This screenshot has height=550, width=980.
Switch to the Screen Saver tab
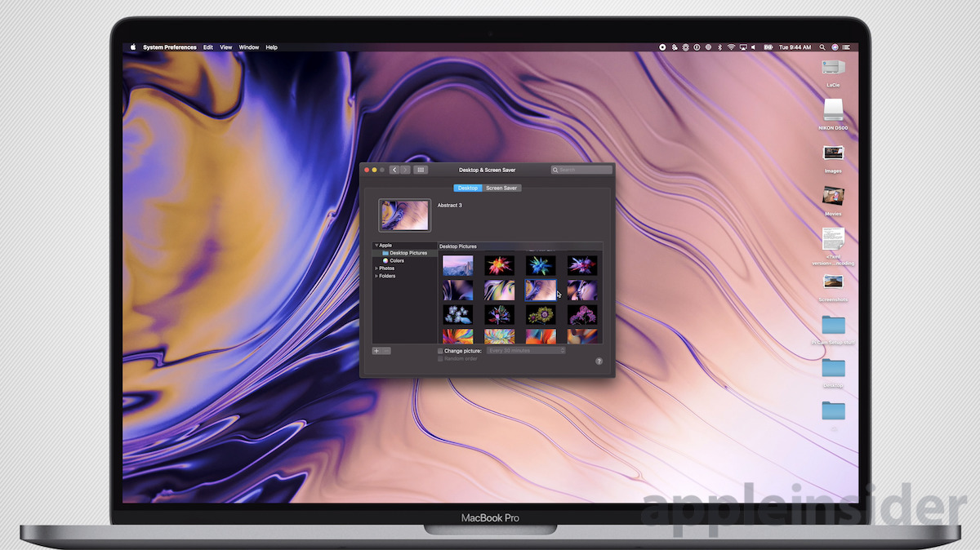[501, 188]
